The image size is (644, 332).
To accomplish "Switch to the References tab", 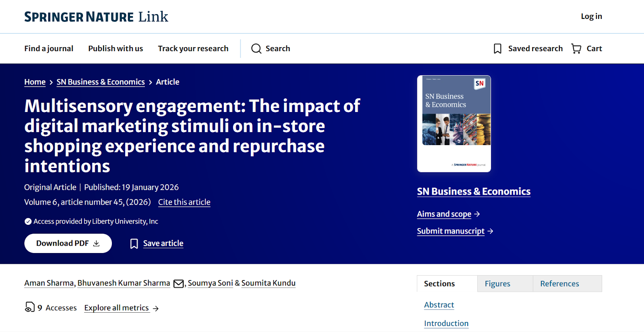I will [559, 284].
